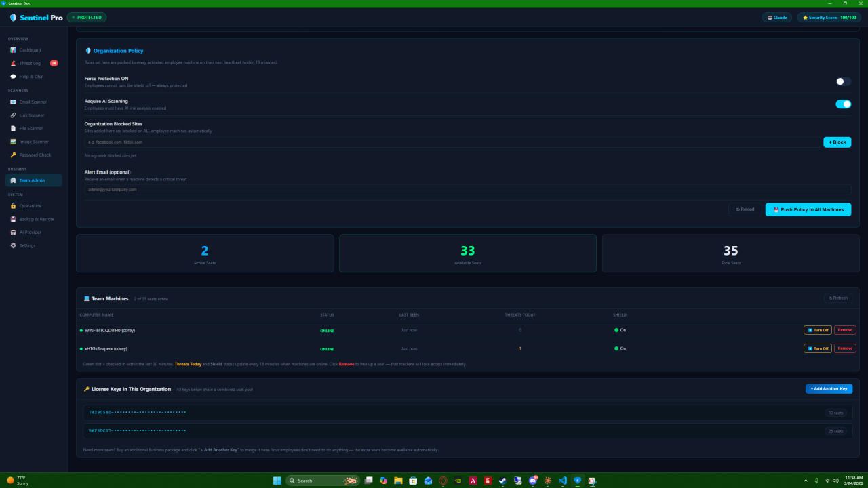Click the red 28 badge on Threat Log
This screenshot has width=868, height=488.
pyautogui.click(x=54, y=63)
